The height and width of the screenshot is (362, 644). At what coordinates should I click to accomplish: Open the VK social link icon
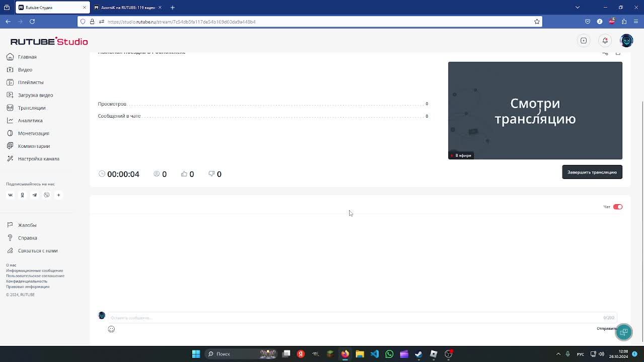click(x=10, y=195)
